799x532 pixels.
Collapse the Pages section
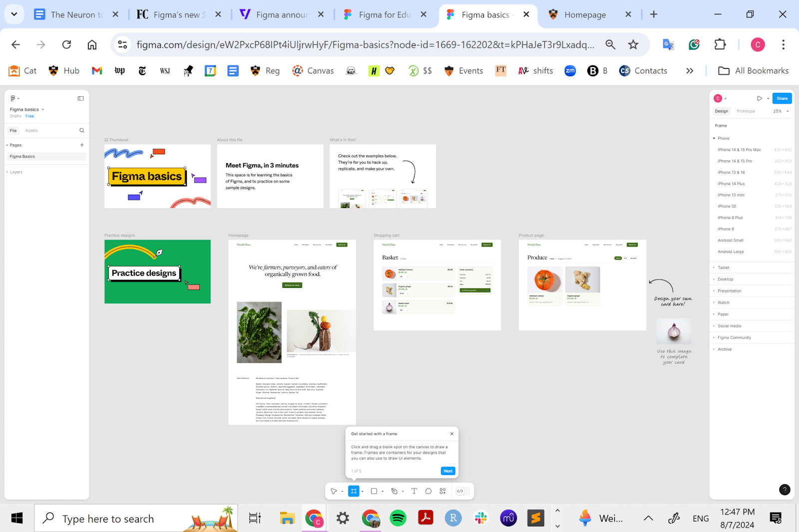pos(7,145)
